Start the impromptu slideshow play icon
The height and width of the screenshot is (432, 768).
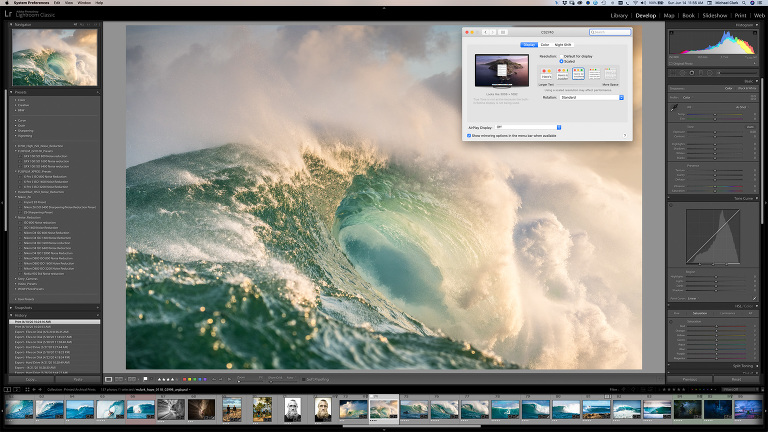point(229,379)
